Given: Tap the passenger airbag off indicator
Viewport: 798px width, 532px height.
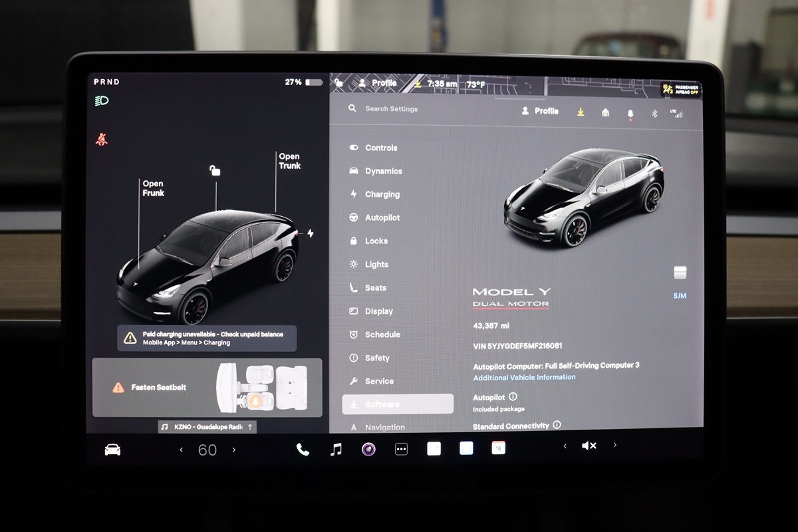Looking at the screenshot, I should pyautogui.click(x=681, y=89).
